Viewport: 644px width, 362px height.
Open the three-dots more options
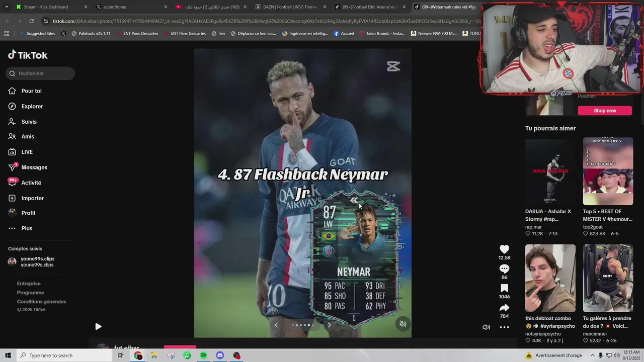(x=504, y=327)
